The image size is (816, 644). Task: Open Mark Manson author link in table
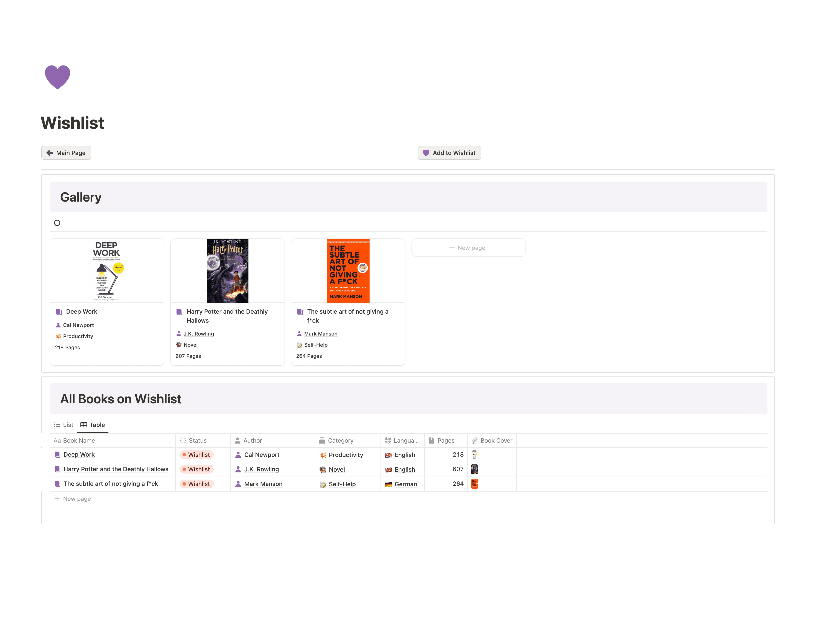[263, 484]
